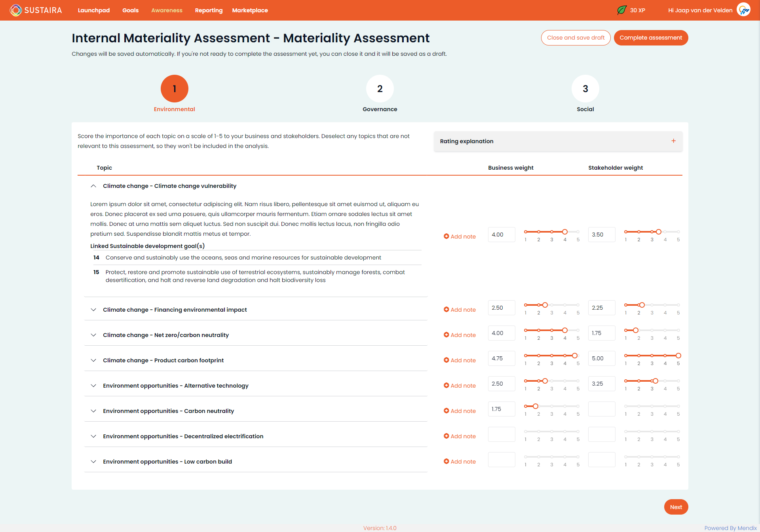Open the user profile avatar
This screenshot has width=760, height=532.
tap(743, 10)
